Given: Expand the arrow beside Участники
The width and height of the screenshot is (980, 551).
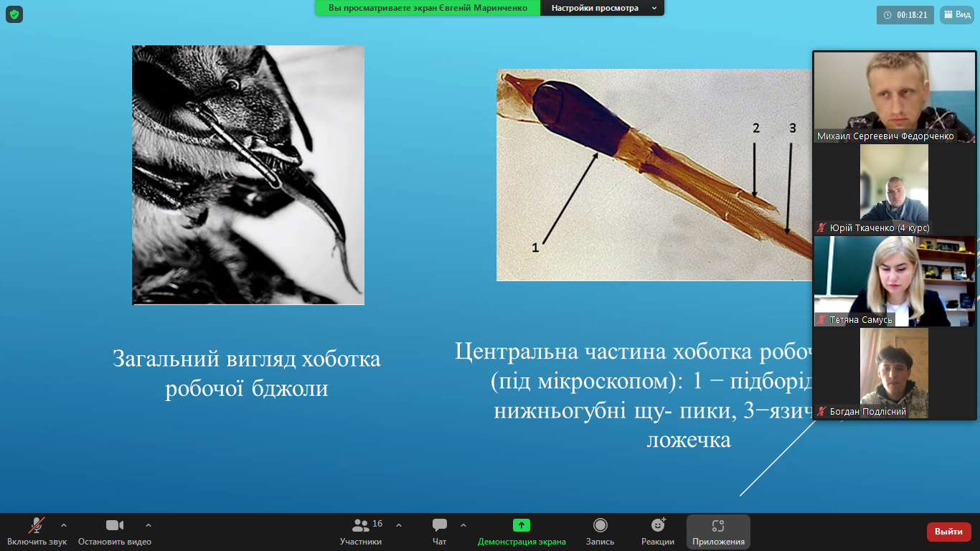Looking at the screenshot, I should 399,525.
